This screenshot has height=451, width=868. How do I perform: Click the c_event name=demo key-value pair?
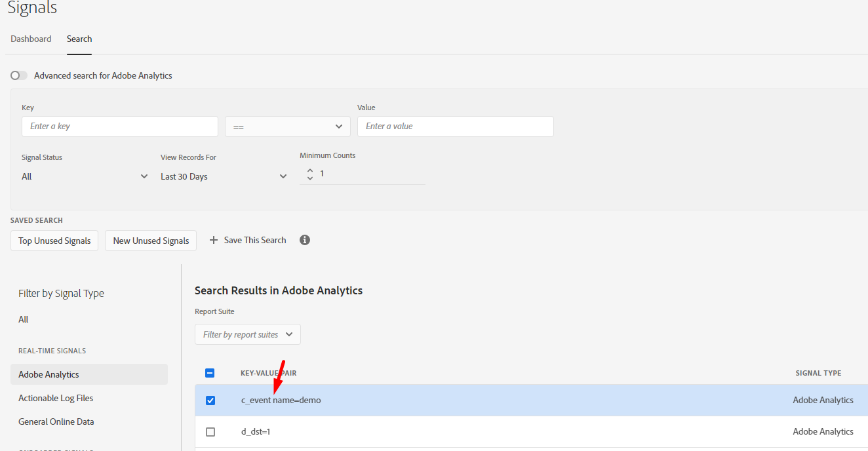tap(281, 400)
